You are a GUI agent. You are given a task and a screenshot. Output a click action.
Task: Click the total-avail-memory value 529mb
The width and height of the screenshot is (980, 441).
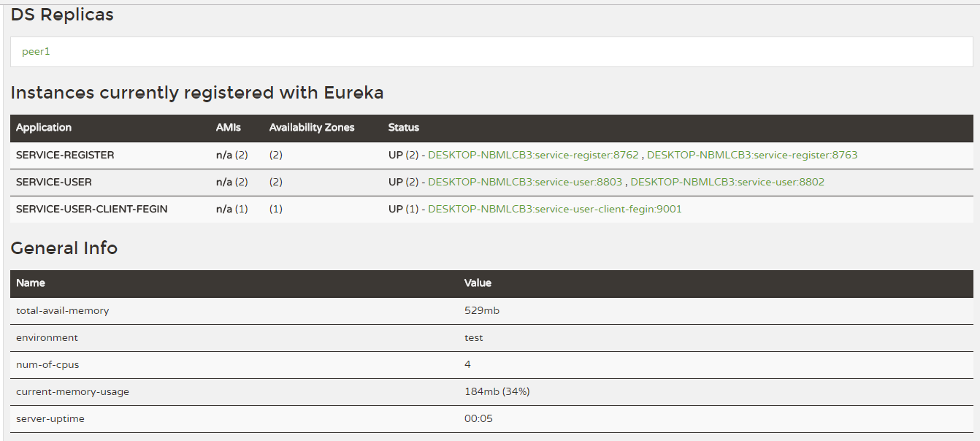click(482, 310)
